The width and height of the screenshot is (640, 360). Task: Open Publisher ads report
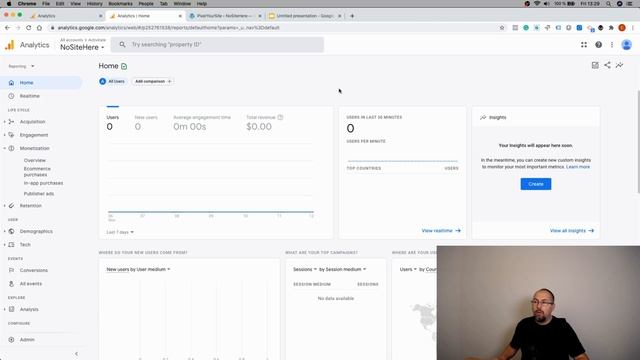(x=39, y=194)
